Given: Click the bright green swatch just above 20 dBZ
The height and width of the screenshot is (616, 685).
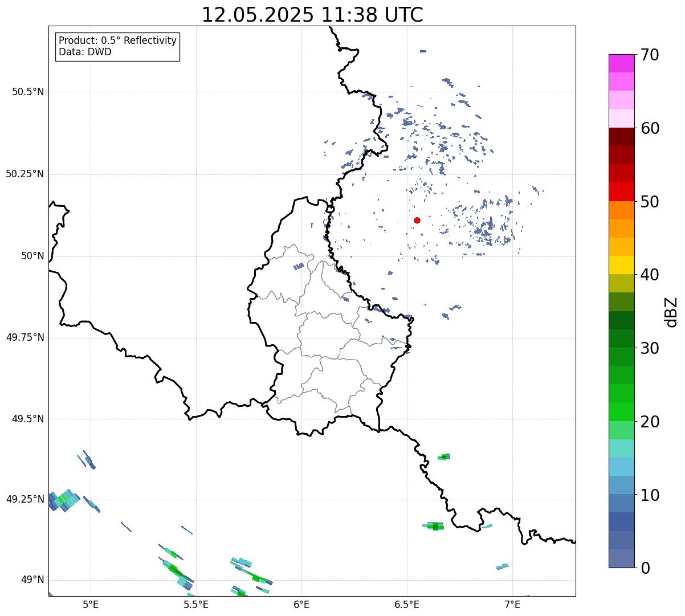Looking at the screenshot, I should coord(622,411).
